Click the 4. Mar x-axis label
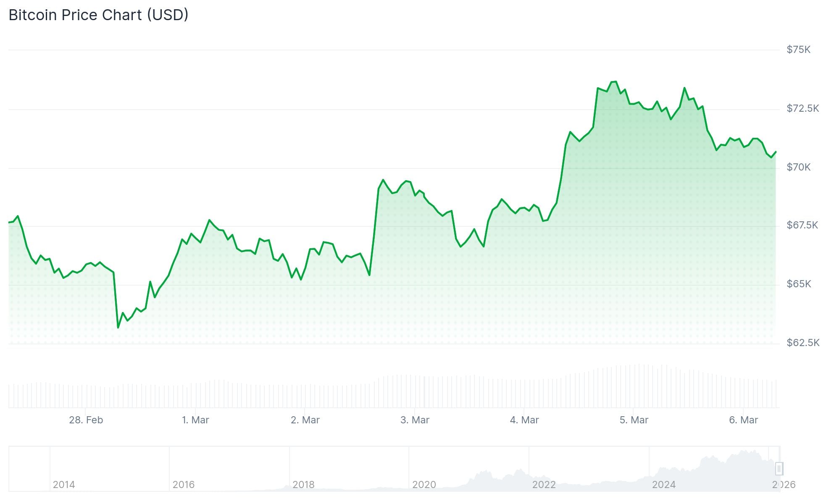The image size is (829, 504). (x=524, y=420)
